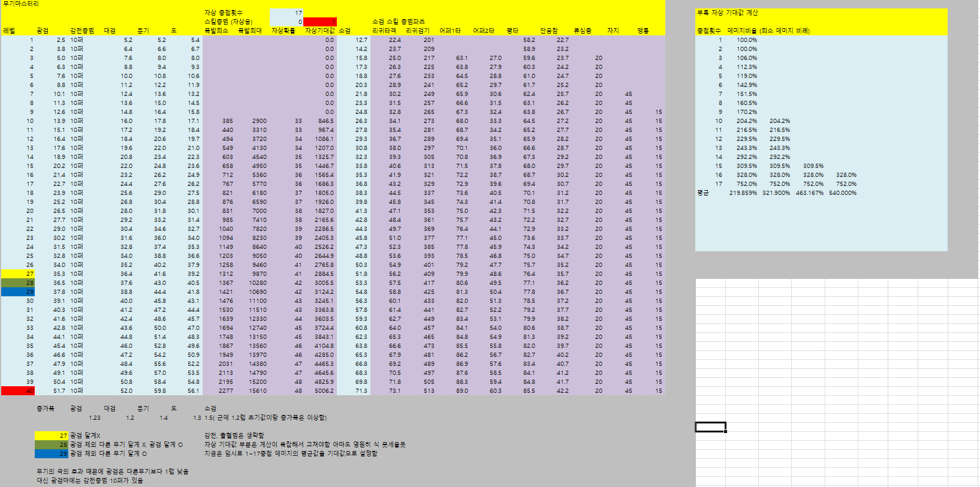
Task: Select the 자상기대값 column header
Action: tap(319, 31)
